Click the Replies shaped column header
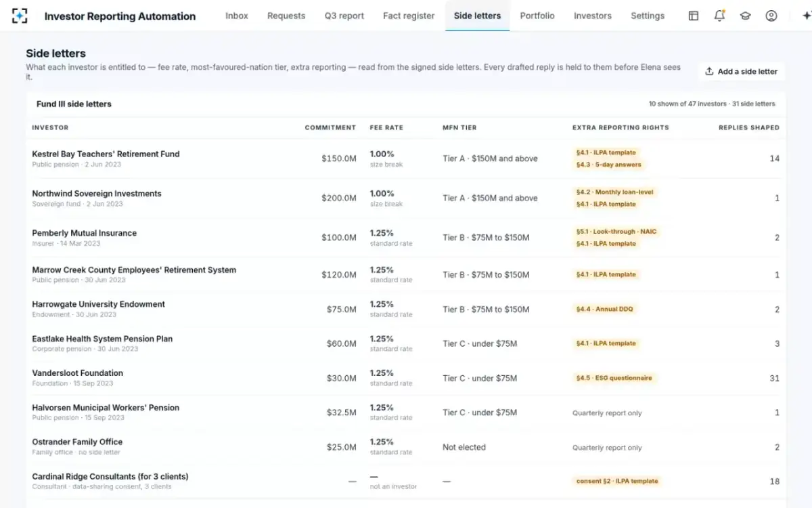 point(749,127)
